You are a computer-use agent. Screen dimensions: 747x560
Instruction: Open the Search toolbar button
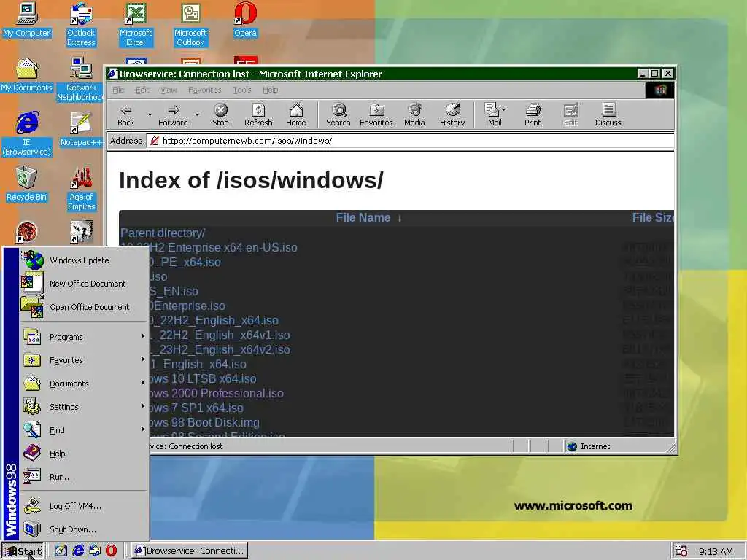click(x=338, y=115)
